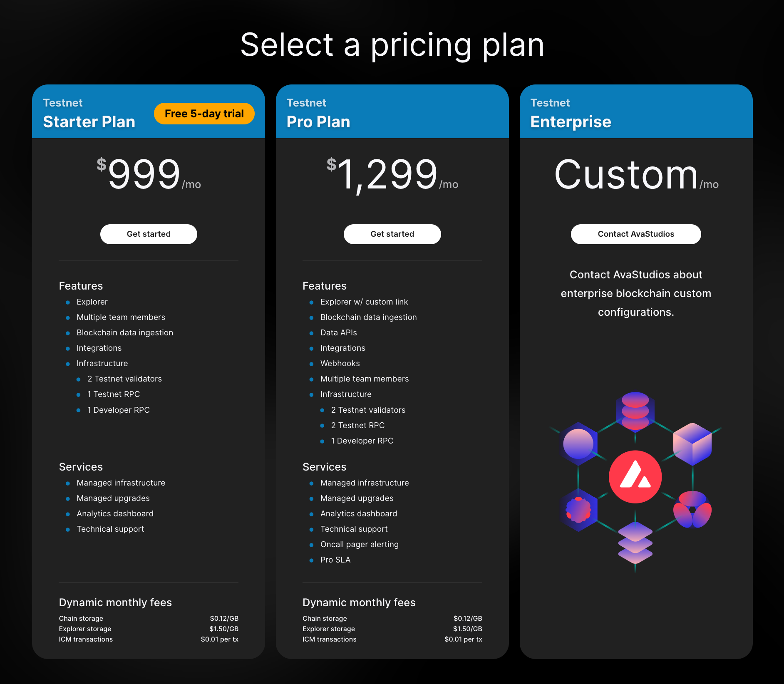The height and width of the screenshot is (684, 784).
Task: Click the stacked database cylinder icon
Action: click(635, 411)
